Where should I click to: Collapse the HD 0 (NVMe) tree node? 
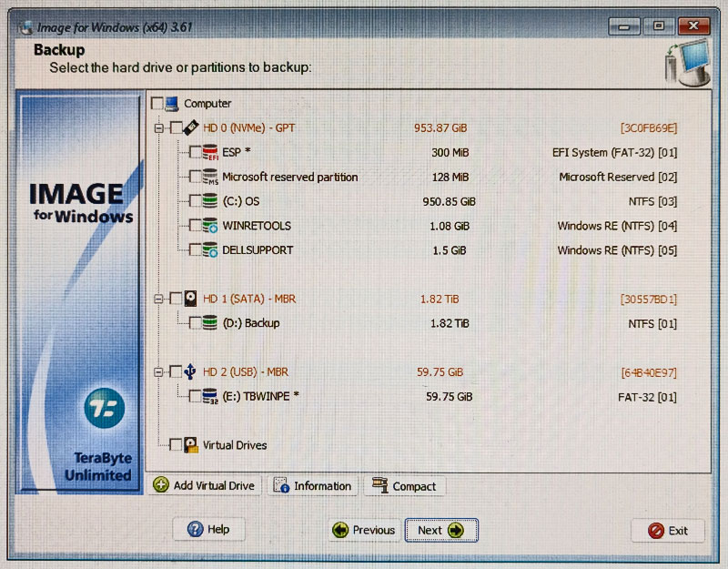point(158,128)
